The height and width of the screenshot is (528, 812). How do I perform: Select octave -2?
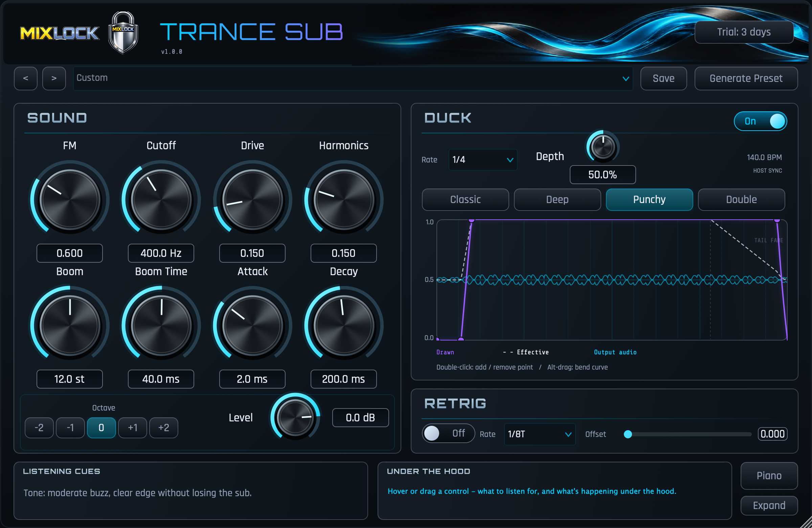click(39, 428)
